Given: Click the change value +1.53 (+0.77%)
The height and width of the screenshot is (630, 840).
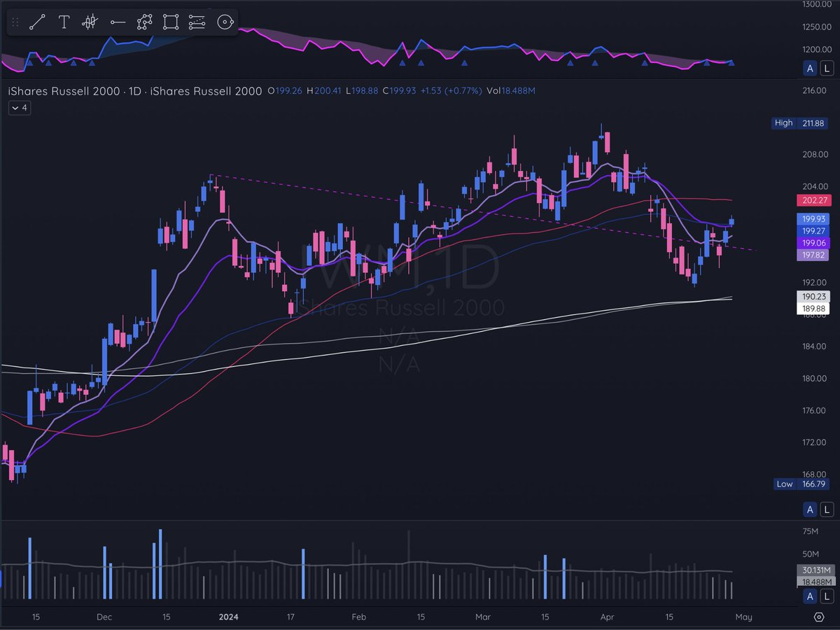Looking at the screenshot, I should [451, 91].
